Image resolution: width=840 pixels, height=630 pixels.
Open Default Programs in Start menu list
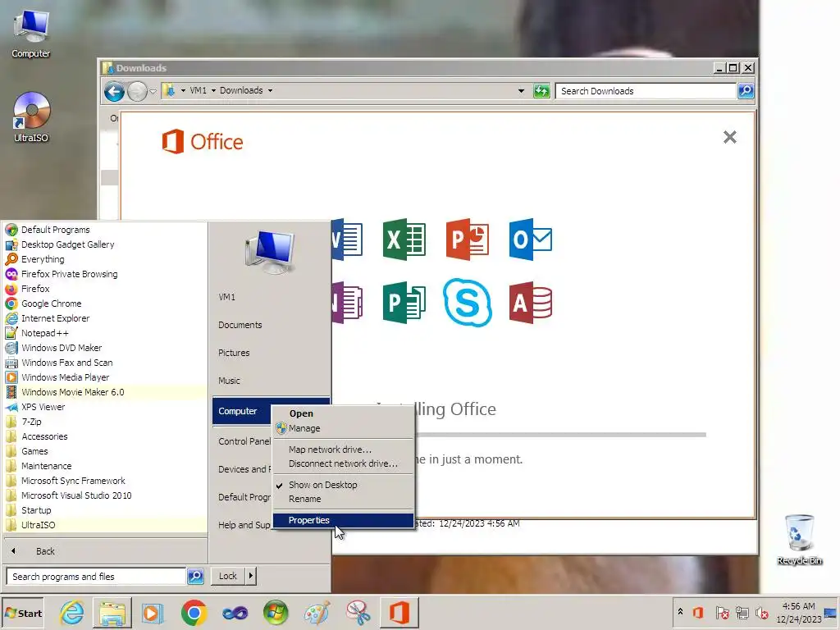[x=55, y=230]
